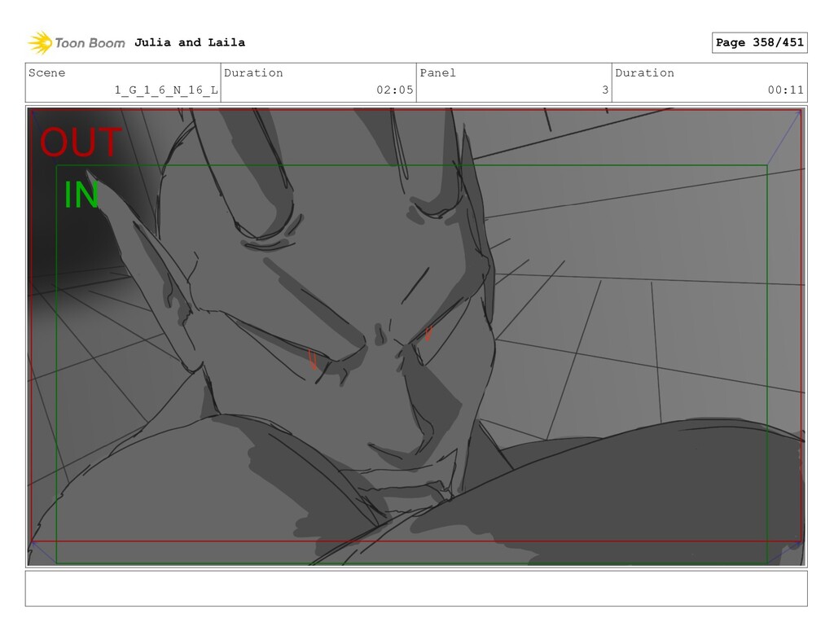Click the red 'OUT' camera label
Viewport: 834px width, 644px height.
point(81,142)
